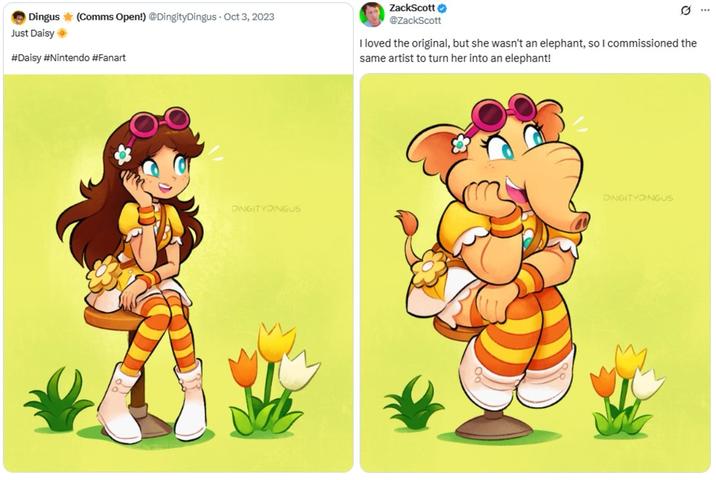Click Just Daisy tweet text
Screen dimensions: 716x480
(x=32, y=33)
